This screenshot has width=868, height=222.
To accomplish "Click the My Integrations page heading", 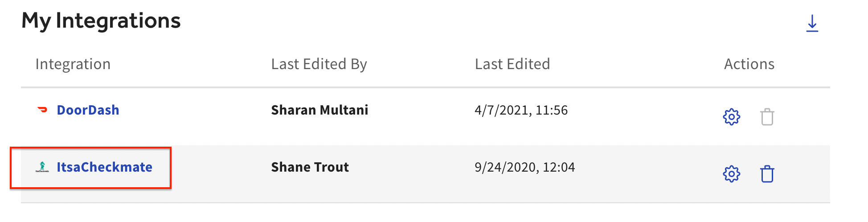I will point(101,21).
